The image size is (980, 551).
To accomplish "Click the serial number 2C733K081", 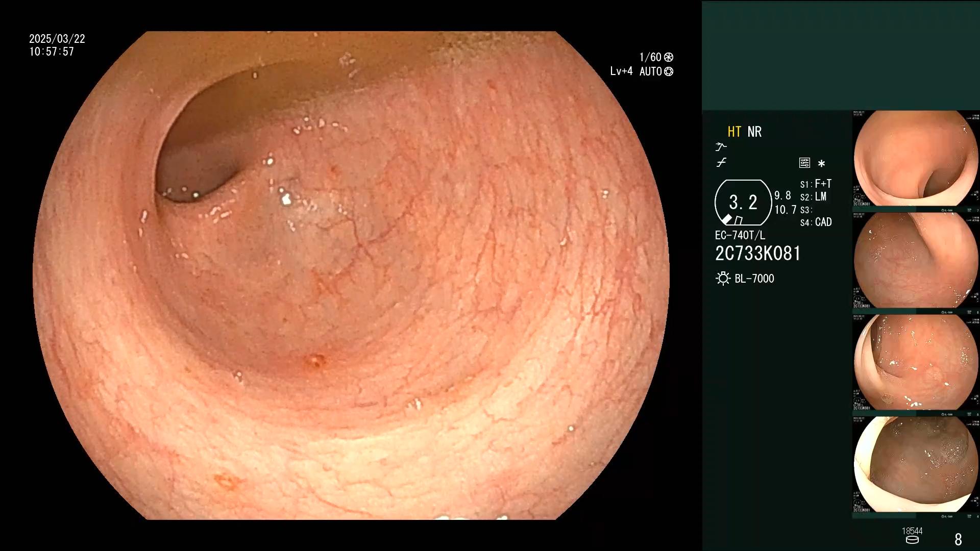I will 758,254.
